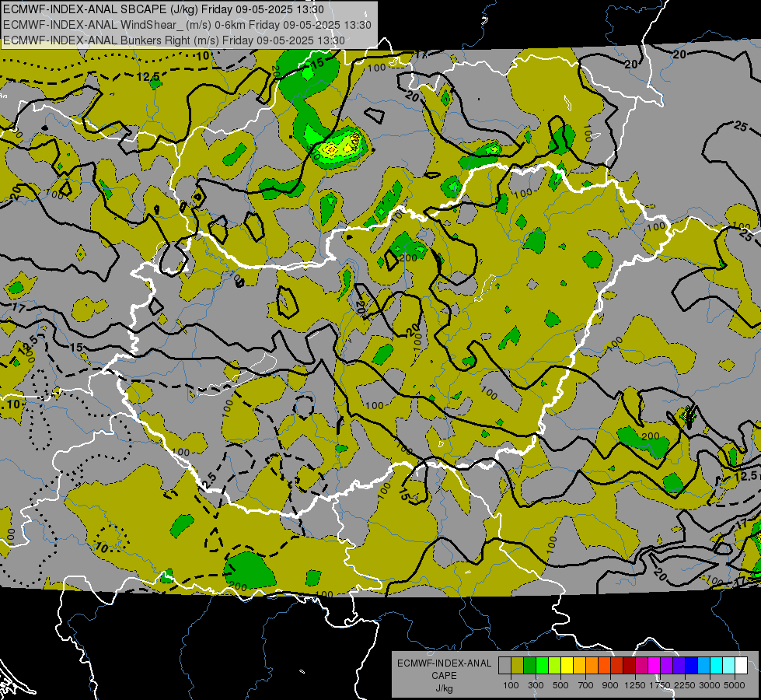Select the dark green legend swatch
This screenshot has height=700, width=761.
[x=529, y=666]
